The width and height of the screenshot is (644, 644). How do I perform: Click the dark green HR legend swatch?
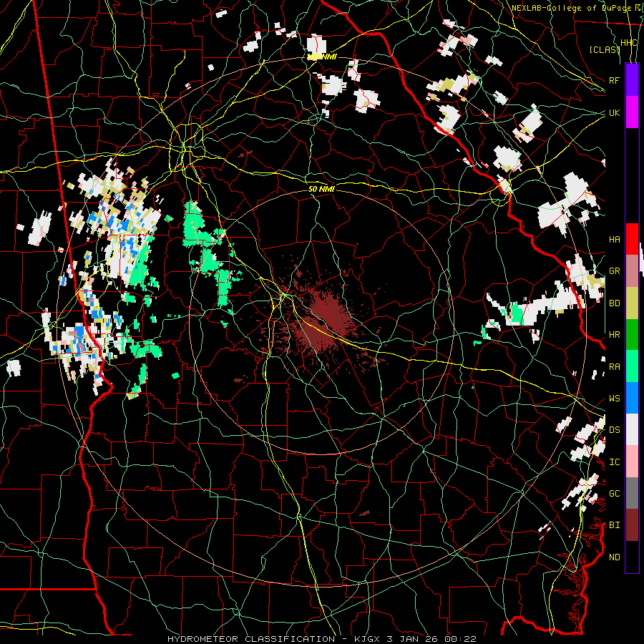point(632,335)
